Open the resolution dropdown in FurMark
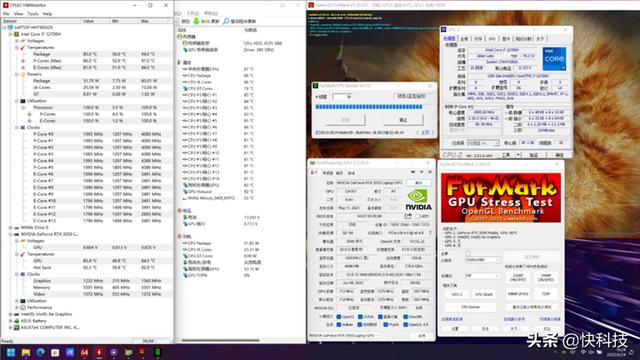The image size is (640, 360). pos(483,260)
